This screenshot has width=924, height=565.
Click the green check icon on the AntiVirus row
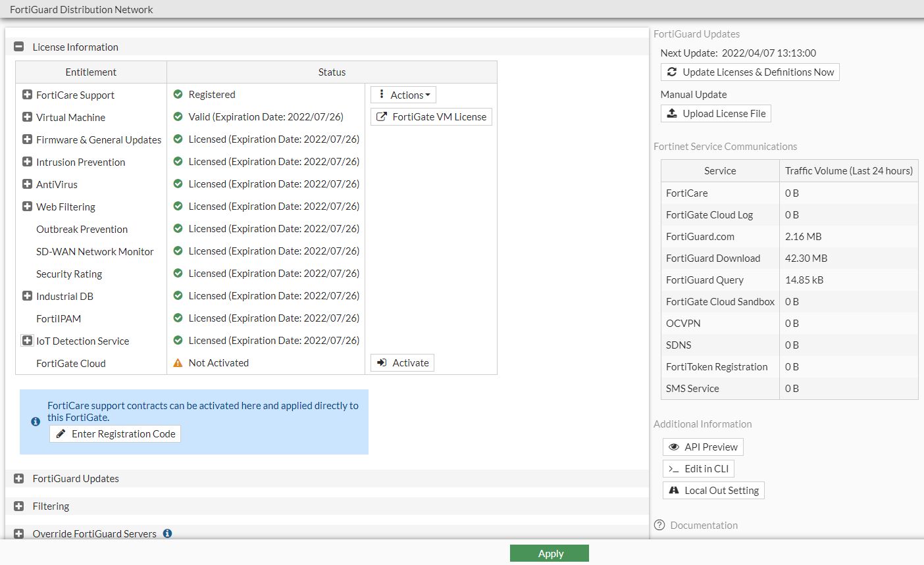coord(178,184)
